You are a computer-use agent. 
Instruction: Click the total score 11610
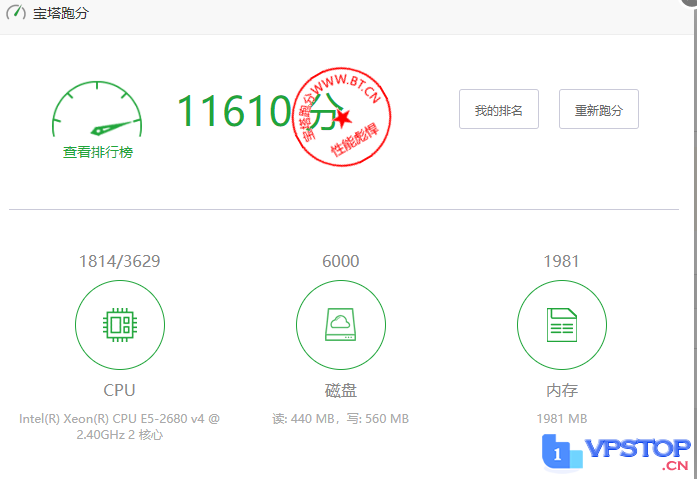[234, 111]
